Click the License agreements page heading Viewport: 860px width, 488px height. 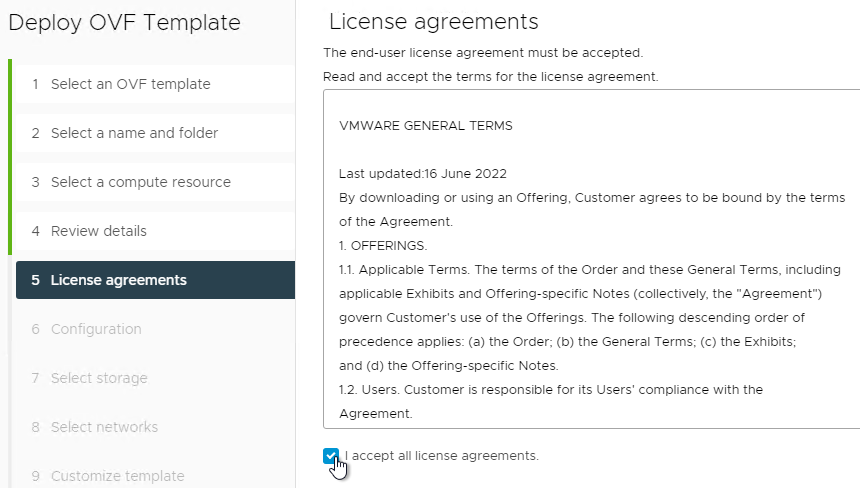click(x=433, y=21)
